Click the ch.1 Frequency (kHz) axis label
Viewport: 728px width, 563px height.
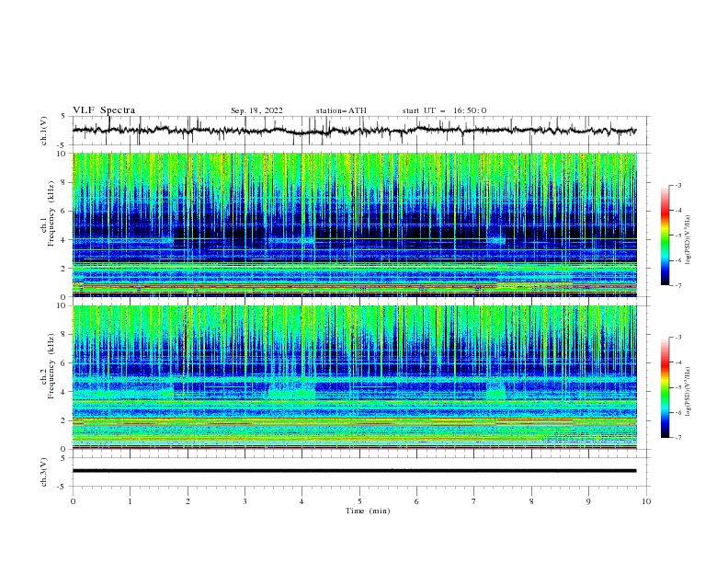coord(47,213)
